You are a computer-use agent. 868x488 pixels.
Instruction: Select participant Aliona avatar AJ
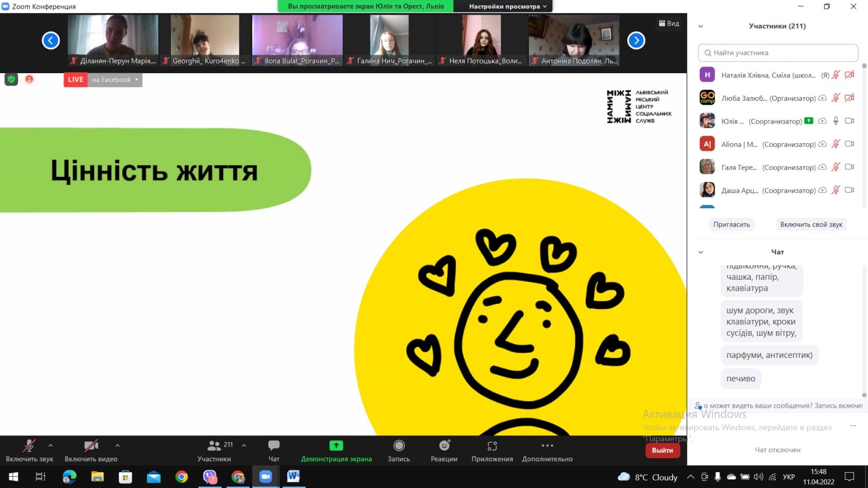pyautogui.click(x=707, y=144)
